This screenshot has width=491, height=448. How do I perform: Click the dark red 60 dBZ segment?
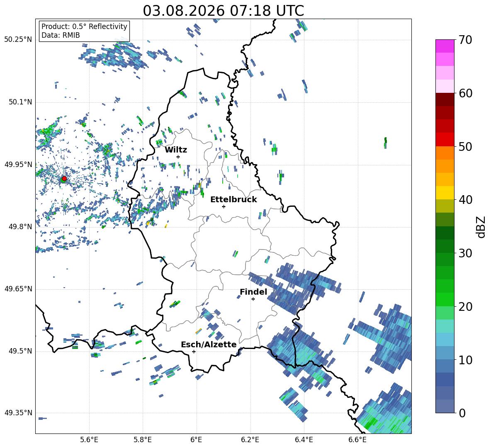(445, 99)
